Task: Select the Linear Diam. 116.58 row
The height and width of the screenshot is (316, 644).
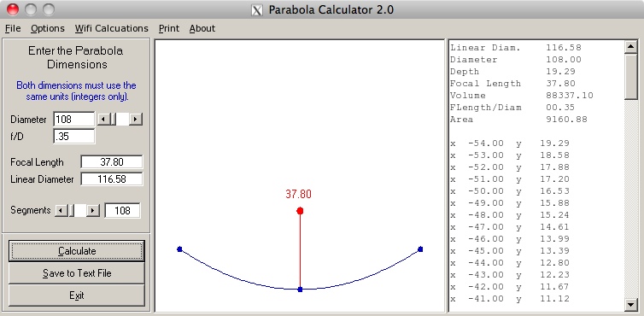Action: [x=516, y=48]
